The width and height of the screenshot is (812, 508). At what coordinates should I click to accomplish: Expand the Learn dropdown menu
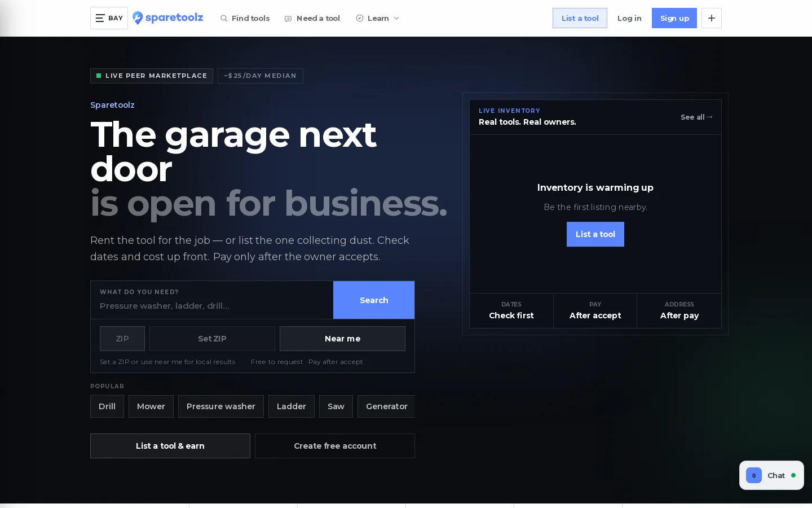coord(378,18)
